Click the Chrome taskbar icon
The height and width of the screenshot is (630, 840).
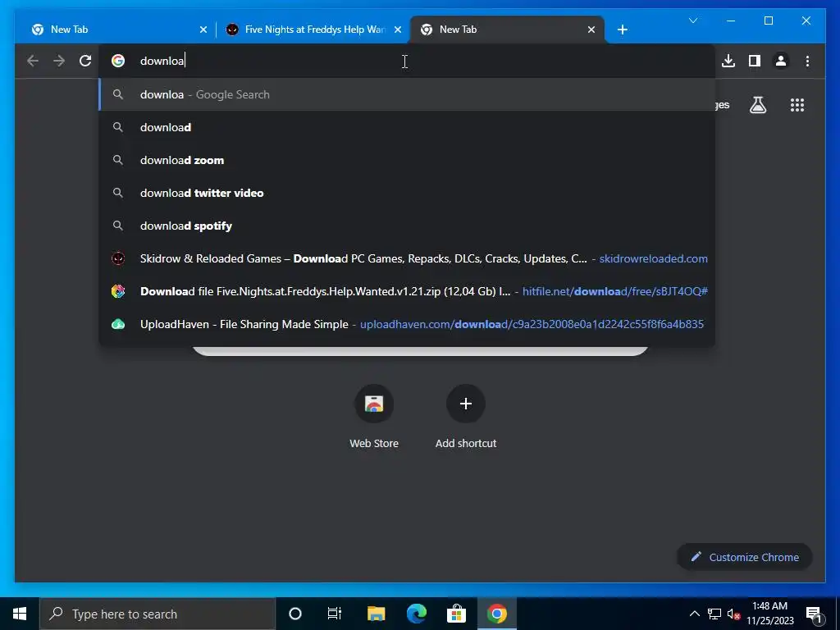[496, 614]
